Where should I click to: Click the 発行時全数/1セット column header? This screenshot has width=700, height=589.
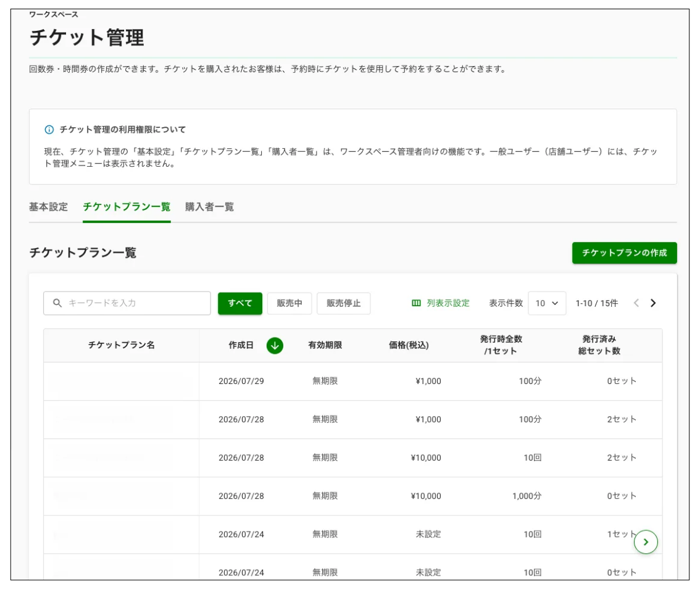point(501,345)
